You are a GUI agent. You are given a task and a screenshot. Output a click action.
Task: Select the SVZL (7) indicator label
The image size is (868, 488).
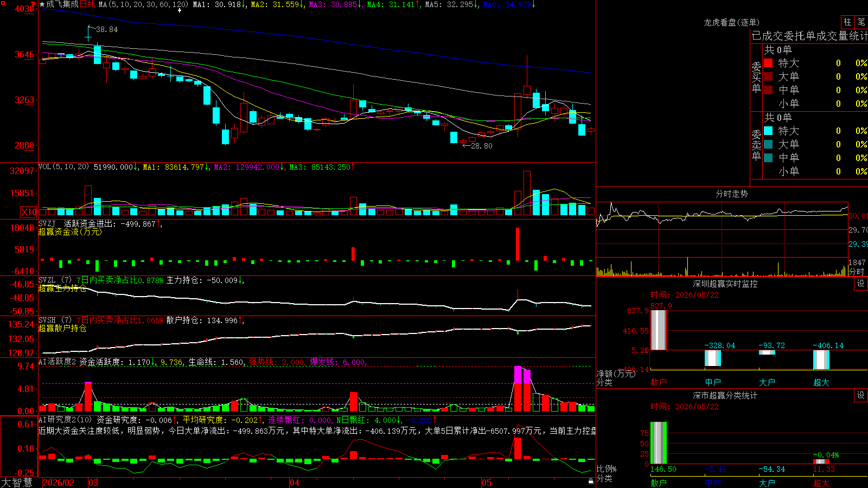click(x=55, y=280)
